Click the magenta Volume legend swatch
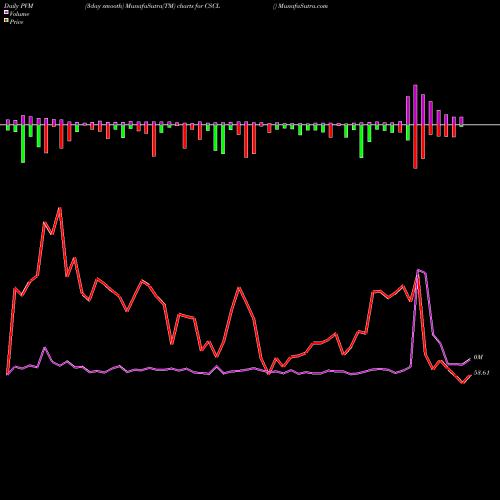The image size is (500, 500). pyautogui.click(x=6, y=12)
